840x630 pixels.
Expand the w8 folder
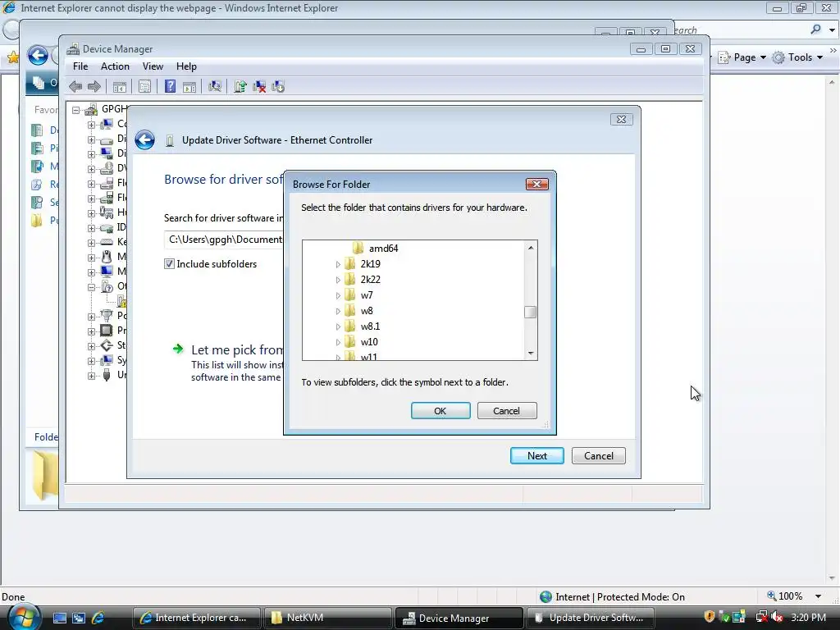pyautogui.click(x=338, y=311)
